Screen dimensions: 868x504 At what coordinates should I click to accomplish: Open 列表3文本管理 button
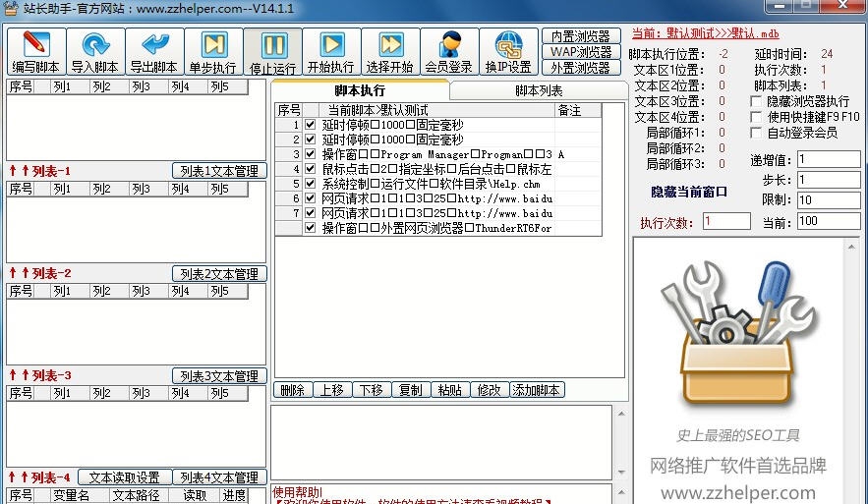pyautogui.click(x=219, y=376)
